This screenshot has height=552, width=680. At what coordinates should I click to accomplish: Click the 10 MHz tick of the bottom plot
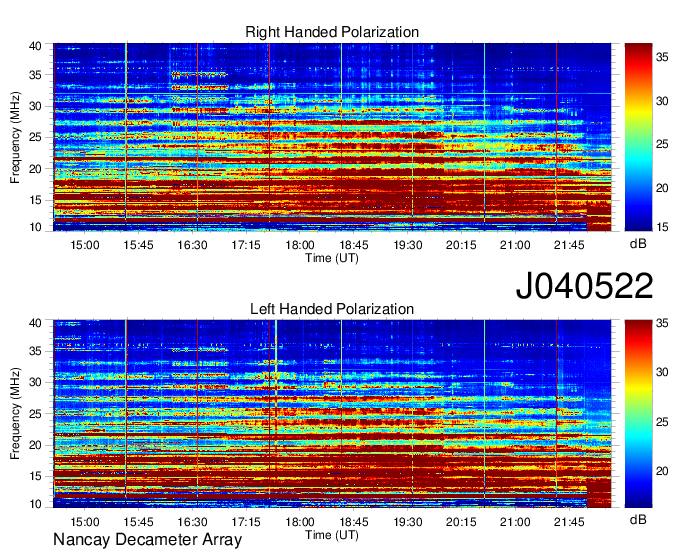coord(35,504)
